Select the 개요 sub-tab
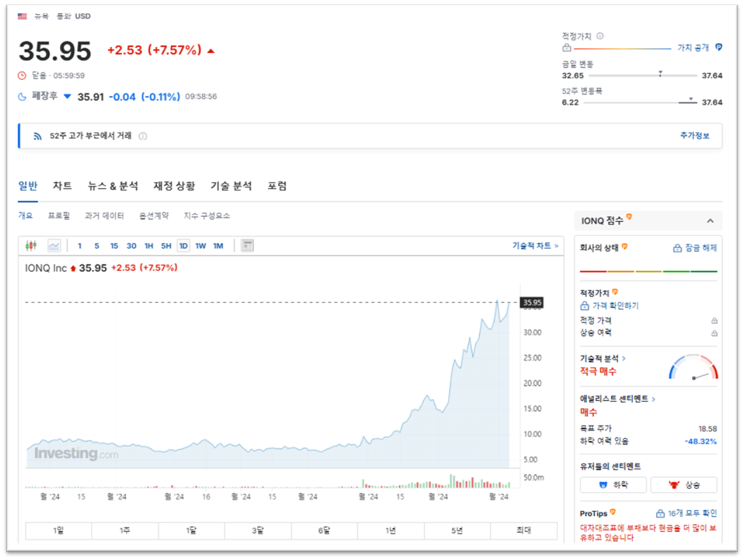This screenshot has height=560, width=744. (25, 216)
